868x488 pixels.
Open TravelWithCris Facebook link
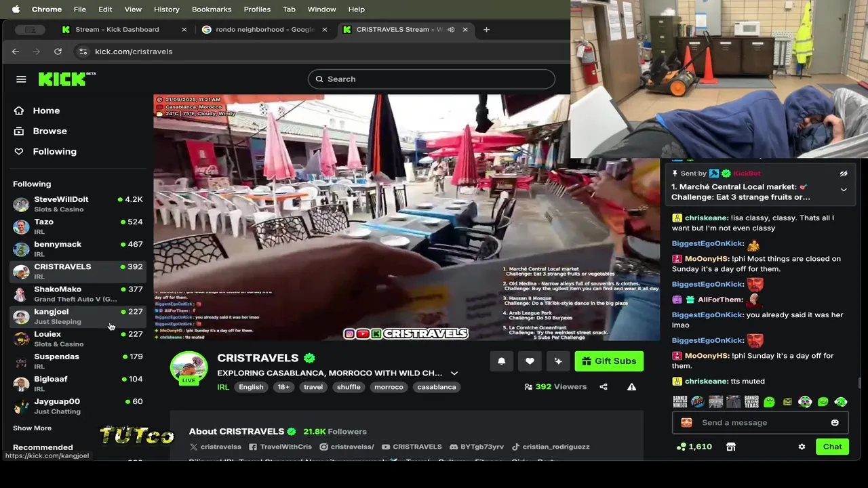280,447
